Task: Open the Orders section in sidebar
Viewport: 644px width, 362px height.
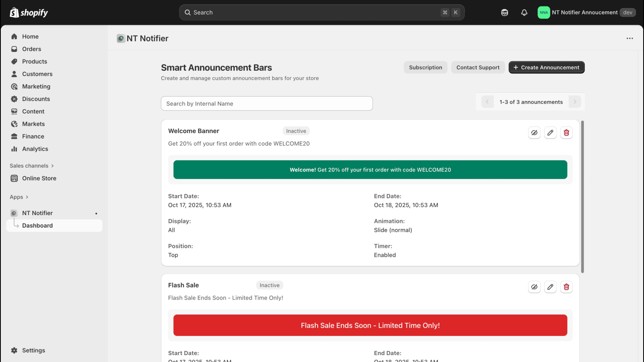Action: (32, 49)
